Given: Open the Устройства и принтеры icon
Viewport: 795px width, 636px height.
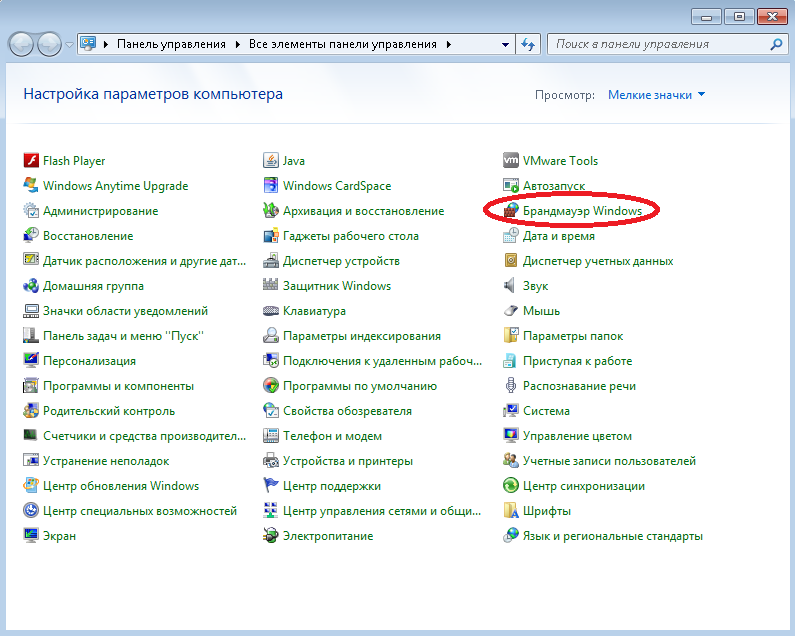Looking at the screenshot, I should (x=271, y=461).
